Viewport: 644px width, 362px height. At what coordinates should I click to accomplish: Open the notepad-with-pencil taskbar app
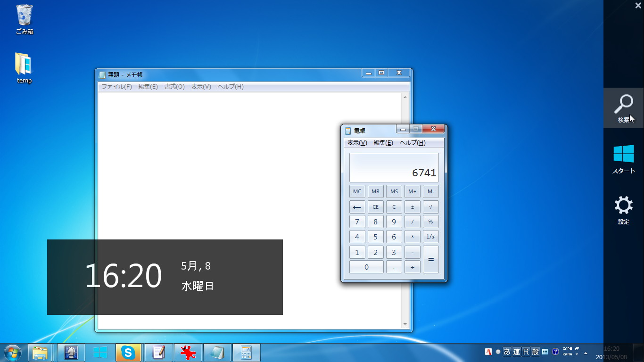pos(159,353)
